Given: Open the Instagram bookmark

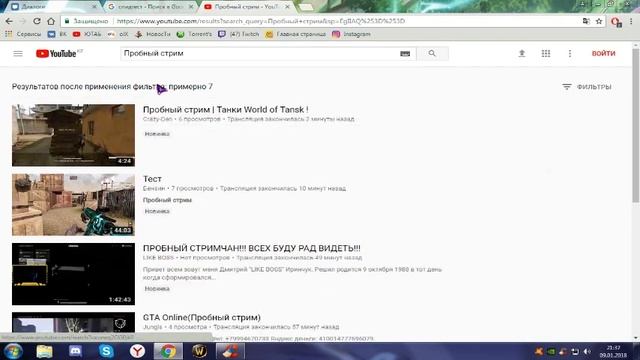Looking at the screenshot, I should click(x=351, y=34).
